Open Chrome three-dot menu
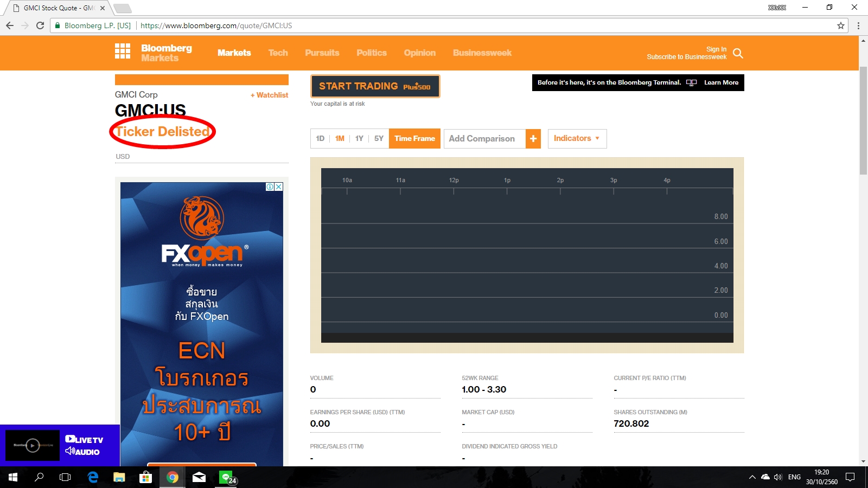Image resolution: width=868 pixels, height=488 pixels. pos(858,25)
